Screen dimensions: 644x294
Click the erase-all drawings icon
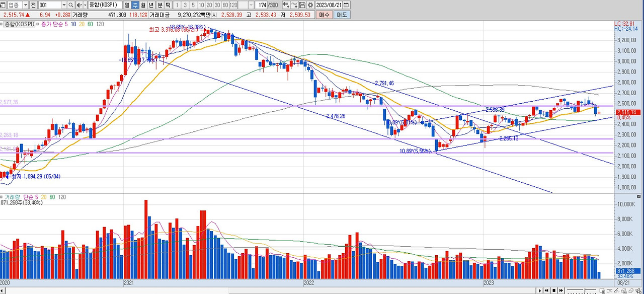pyautogui.click(x=624, y=290)
